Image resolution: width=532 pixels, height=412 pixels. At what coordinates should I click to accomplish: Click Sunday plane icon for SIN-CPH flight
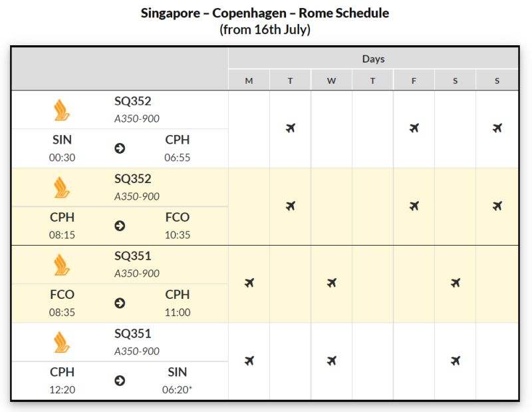coord(497,128)
